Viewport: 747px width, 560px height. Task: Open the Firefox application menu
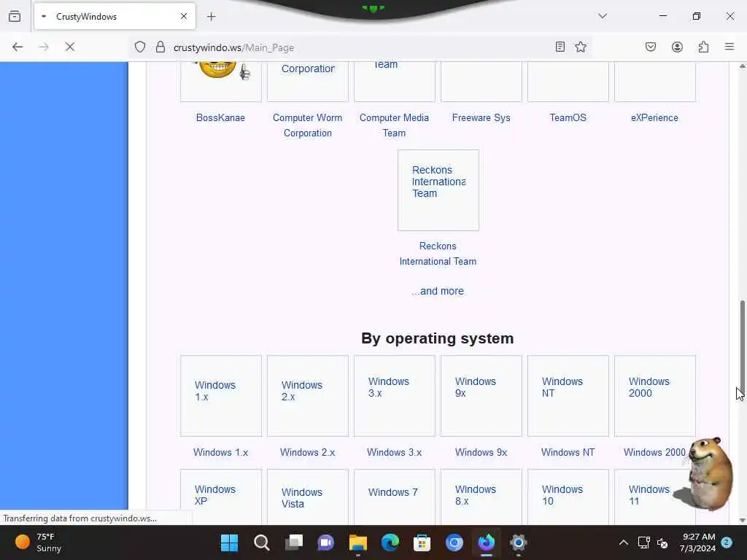pyautogui.click(x=729, y=47)
